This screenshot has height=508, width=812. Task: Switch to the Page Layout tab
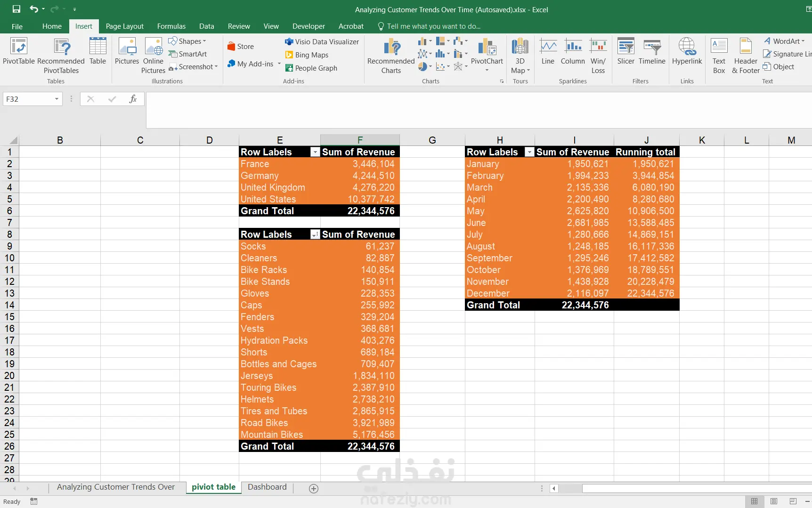[x=125, y=26]
